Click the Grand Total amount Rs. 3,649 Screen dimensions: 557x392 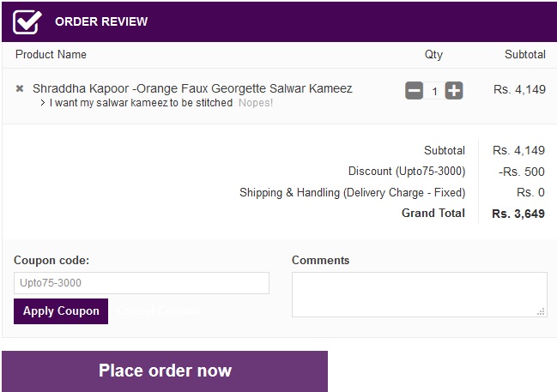(518, 214)
